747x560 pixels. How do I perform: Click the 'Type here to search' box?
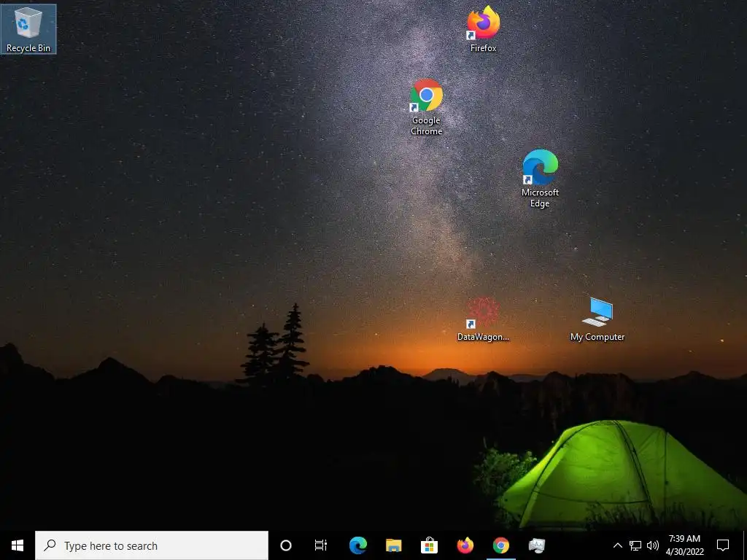point(152,545)
